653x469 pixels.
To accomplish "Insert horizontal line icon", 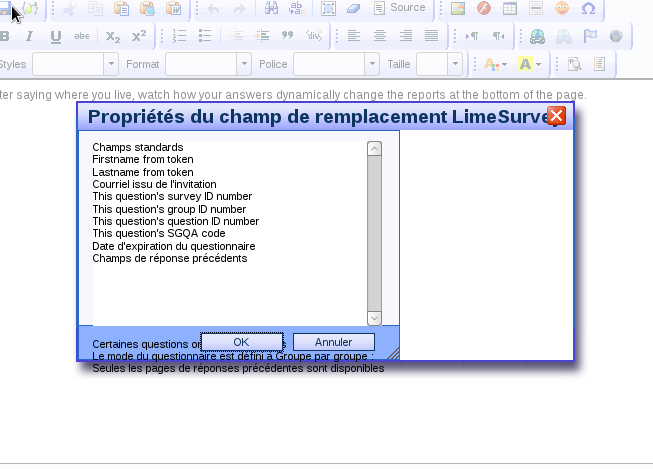I will (536, 8).
